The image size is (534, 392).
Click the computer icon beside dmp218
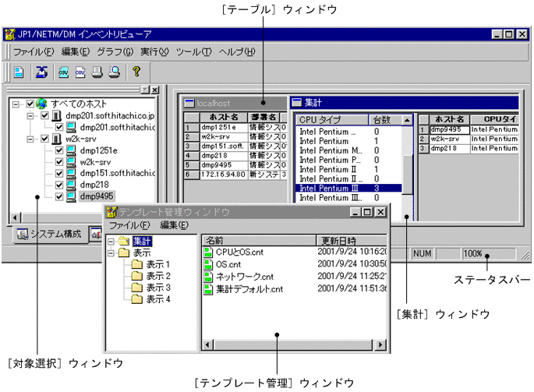(71, 185)
